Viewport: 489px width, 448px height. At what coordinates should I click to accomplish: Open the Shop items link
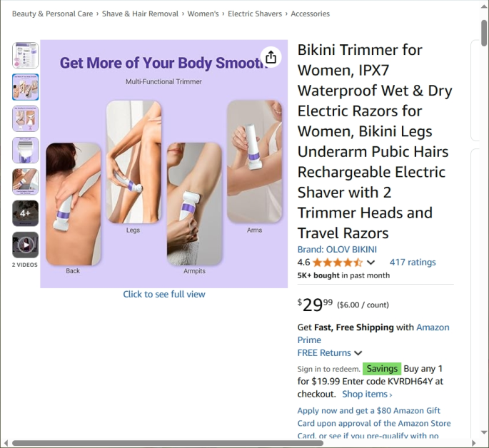click(367, 394)
